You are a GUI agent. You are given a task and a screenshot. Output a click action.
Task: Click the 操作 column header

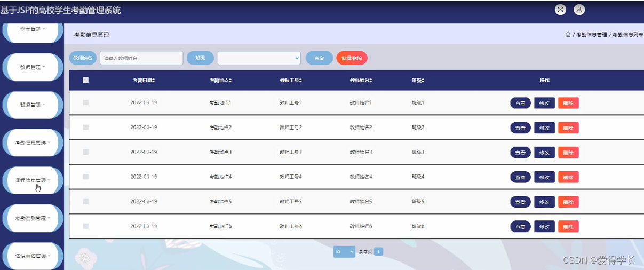click(544, 81)
